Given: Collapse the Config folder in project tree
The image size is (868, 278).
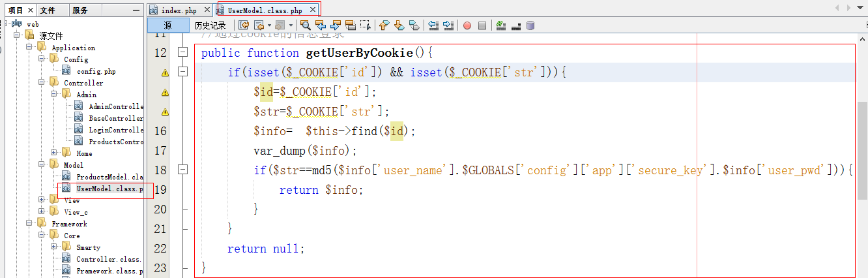Looking at the screenshot, I should (41, 59).
